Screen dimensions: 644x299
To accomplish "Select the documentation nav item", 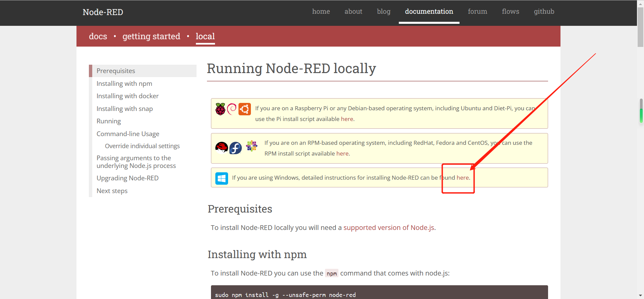I will tap(429, 11).
